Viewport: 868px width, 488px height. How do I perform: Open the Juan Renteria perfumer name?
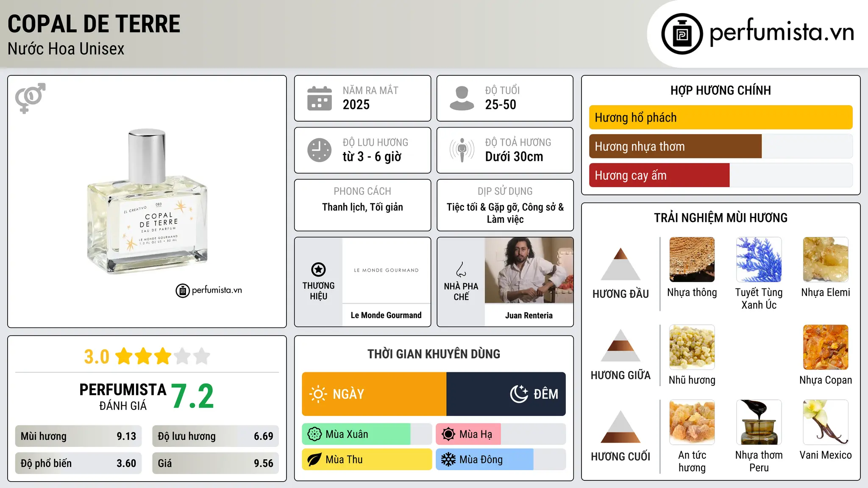click(x=529, y=316)
